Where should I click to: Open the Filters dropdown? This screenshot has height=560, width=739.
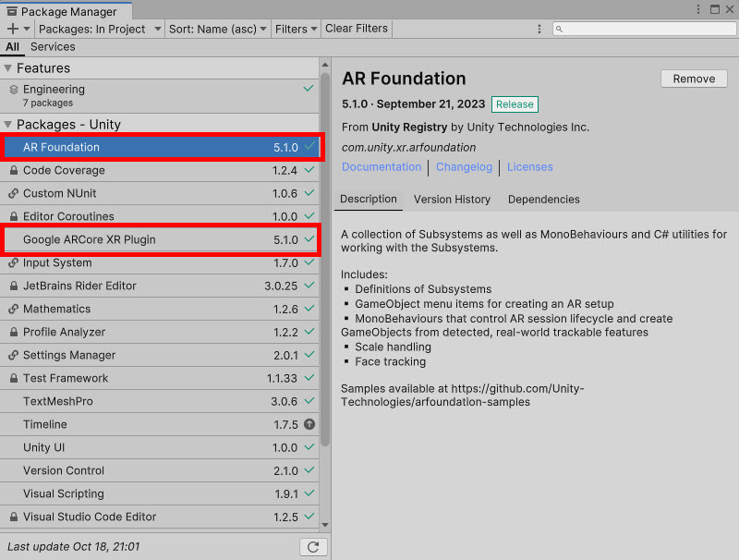point(296,29)
